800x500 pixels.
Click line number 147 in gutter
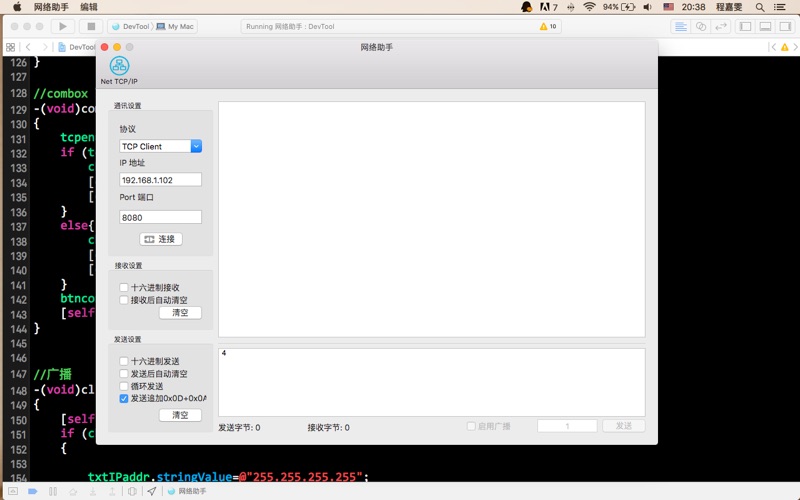[18, 374]
